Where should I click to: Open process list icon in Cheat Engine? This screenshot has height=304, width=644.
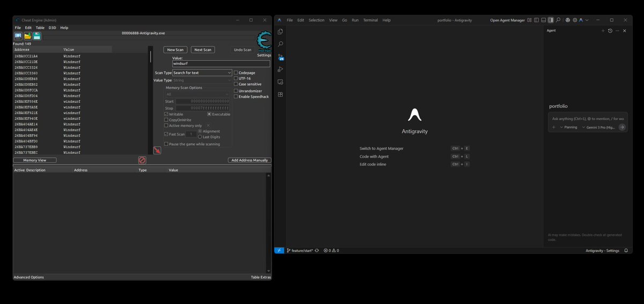[18, 36]
